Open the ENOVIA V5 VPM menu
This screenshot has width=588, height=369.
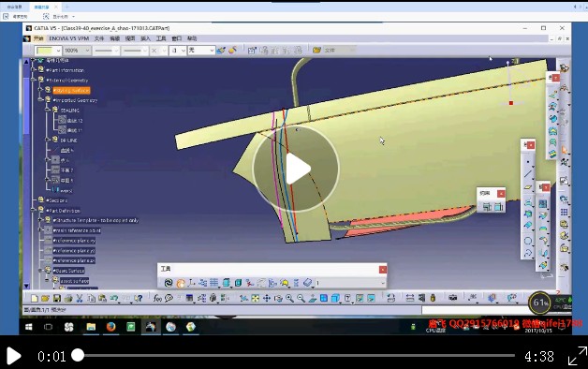[x=68, y=38]
